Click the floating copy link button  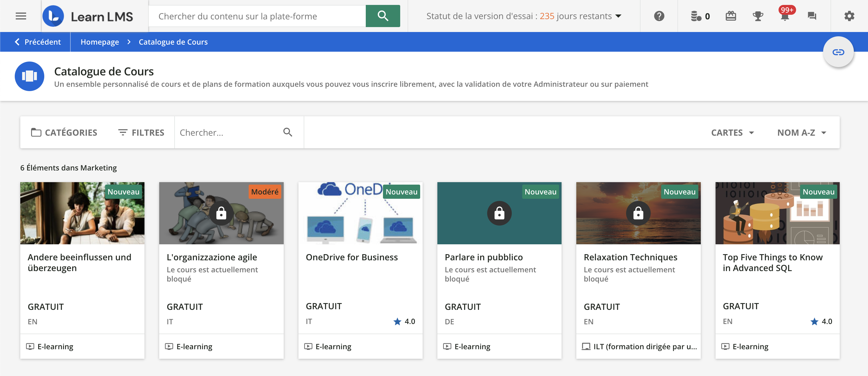tap(838, 52)
